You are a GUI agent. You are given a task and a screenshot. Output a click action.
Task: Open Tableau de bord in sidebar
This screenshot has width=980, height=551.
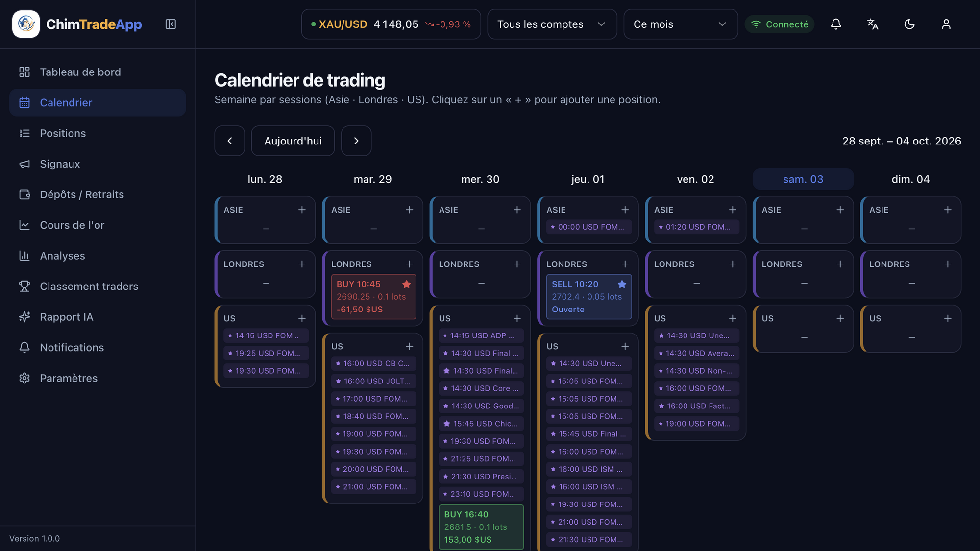[x=98, y=72]
